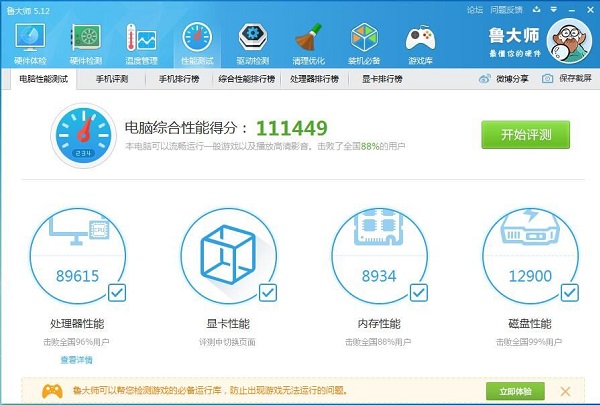Switch to the 手机排行榜 tab
Viewport: 600px width, 405px height.
(179, 79)
